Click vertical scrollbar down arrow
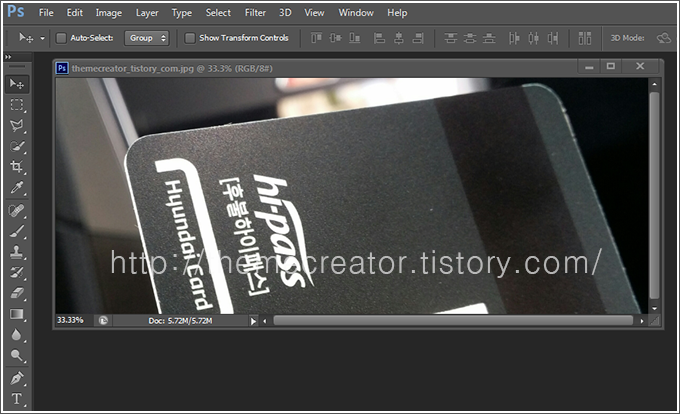The width and height of the screenshot is (680, 414). [x=654, y=308]
